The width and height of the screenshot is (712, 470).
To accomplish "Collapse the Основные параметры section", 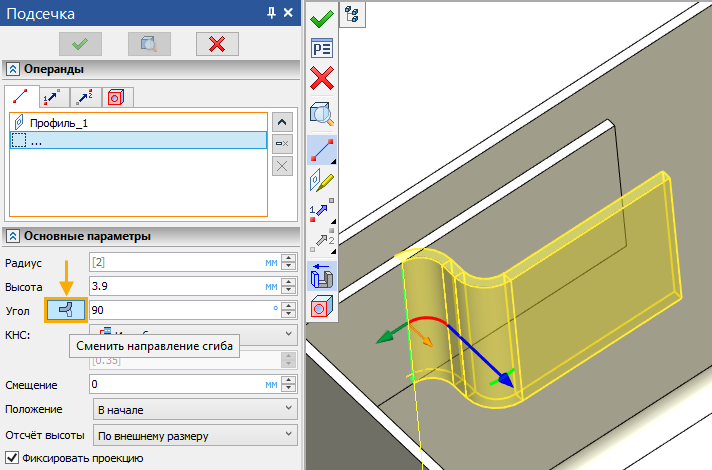I will click(x=13, y=236).
